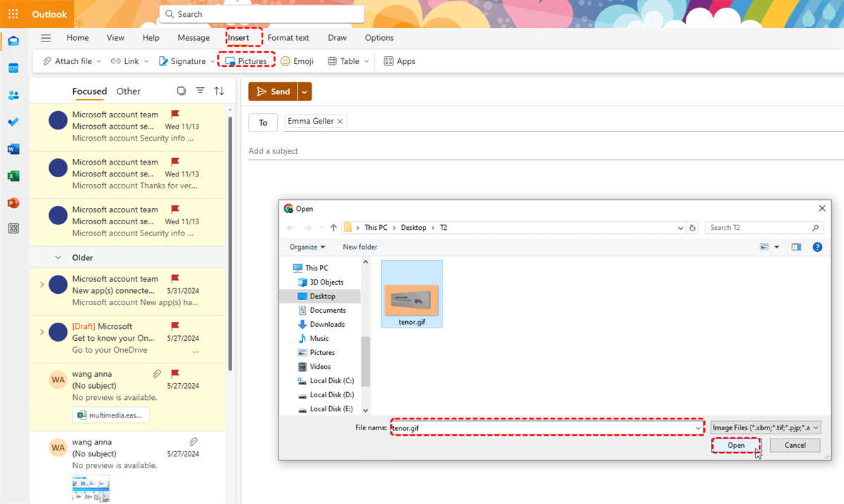Open the Mail icon in sidebar

tap(13, 41)
